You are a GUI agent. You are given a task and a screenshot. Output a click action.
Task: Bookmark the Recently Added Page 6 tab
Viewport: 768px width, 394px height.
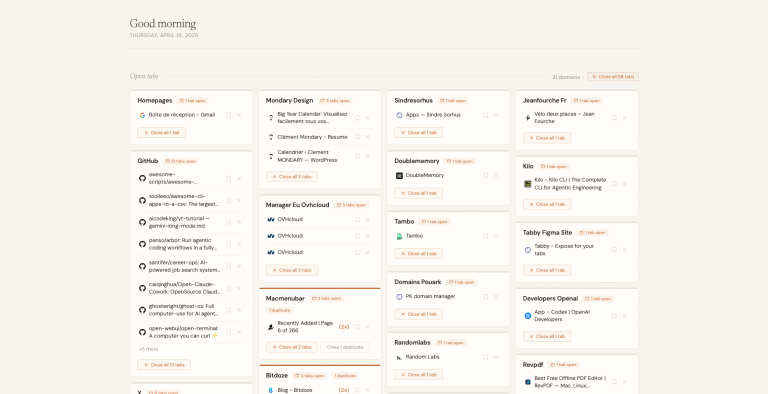click(357, 327)
